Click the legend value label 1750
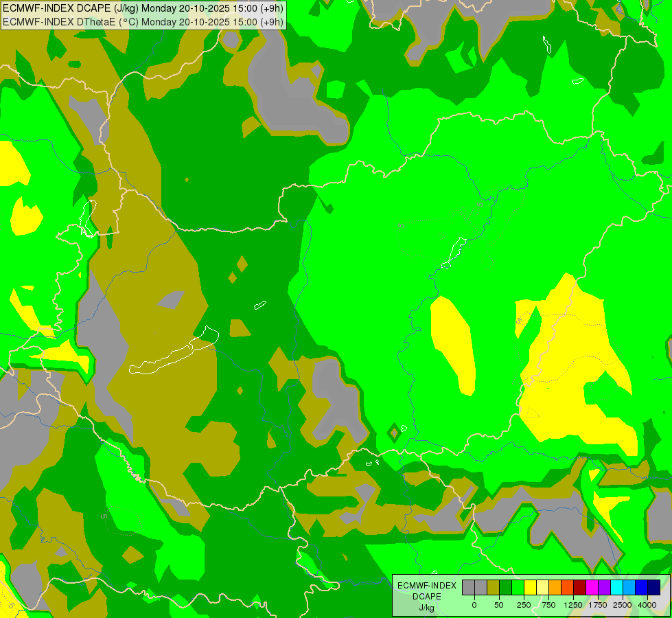 click(598, 605)
